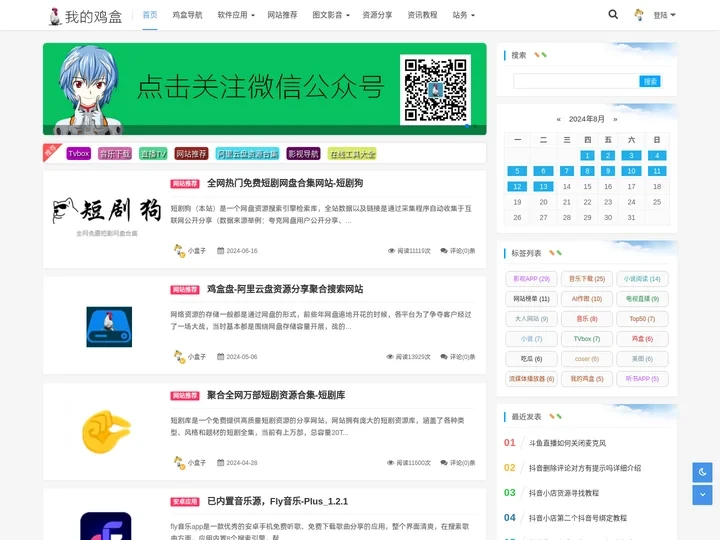Image resolution: width=720 pixels, height=540 pixels.
Task: Open article 已内置音乐源，Fly音乐-Plus_1.2.1
Action: click(277, 501)
